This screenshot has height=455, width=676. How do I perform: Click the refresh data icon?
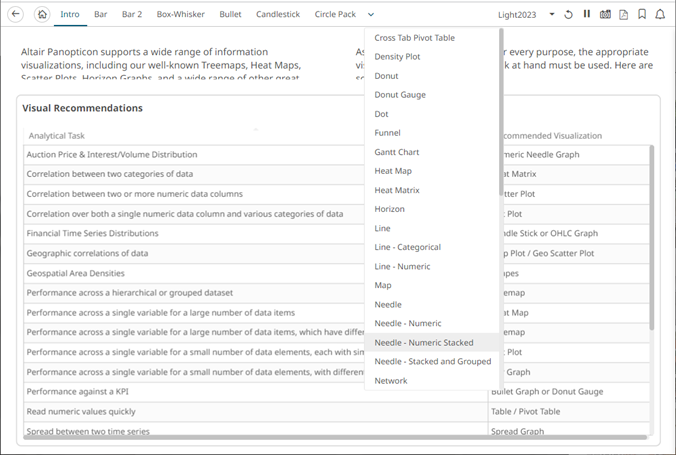point(568,15)
